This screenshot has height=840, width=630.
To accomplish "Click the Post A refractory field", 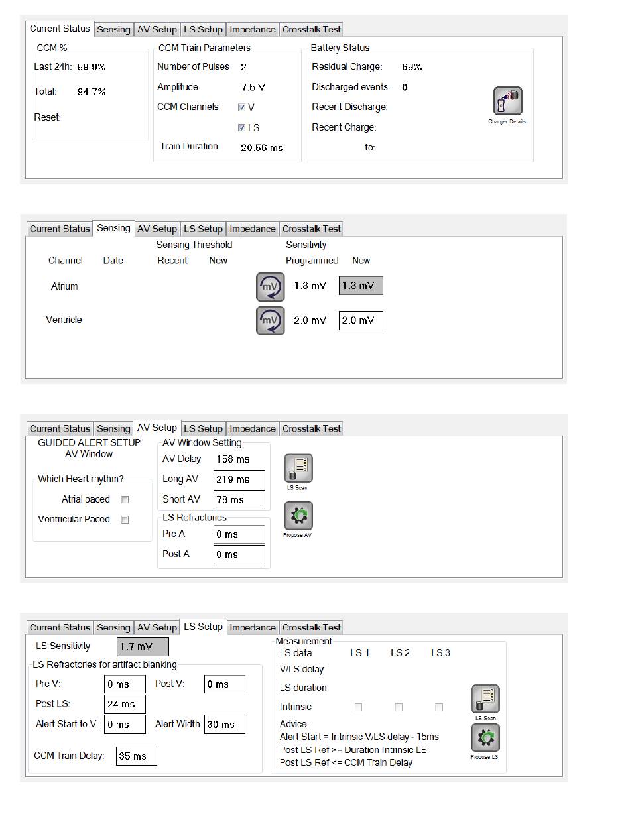I will click(239, 554).
